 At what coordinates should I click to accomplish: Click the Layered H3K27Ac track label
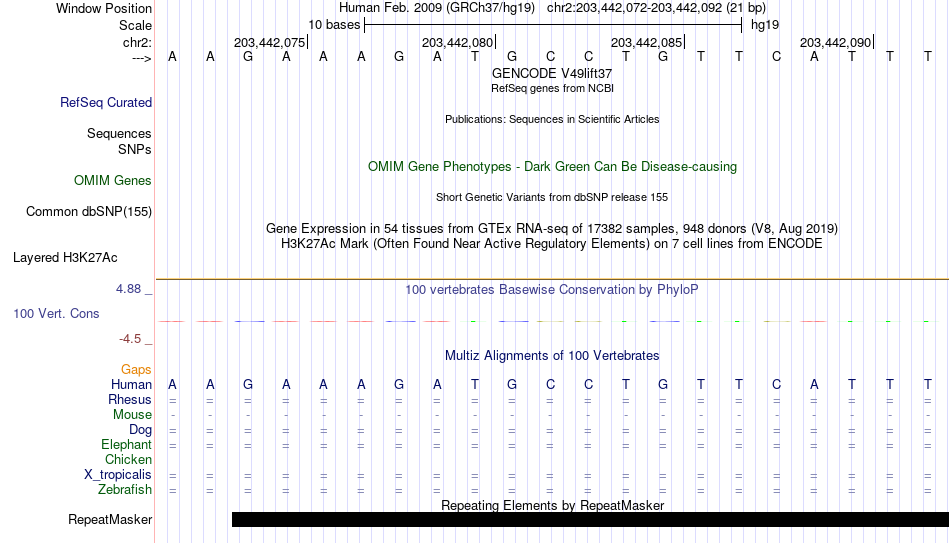tap(65, 258)
